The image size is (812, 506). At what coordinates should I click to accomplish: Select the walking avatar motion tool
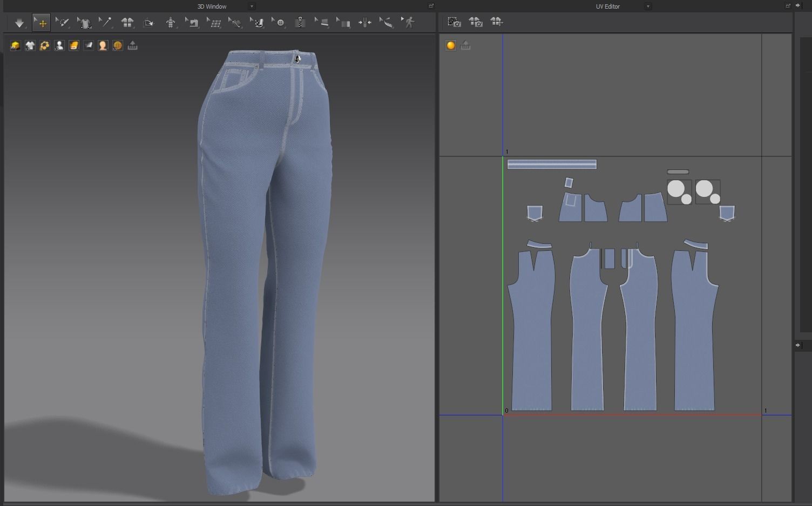click(x=409, y=23)
